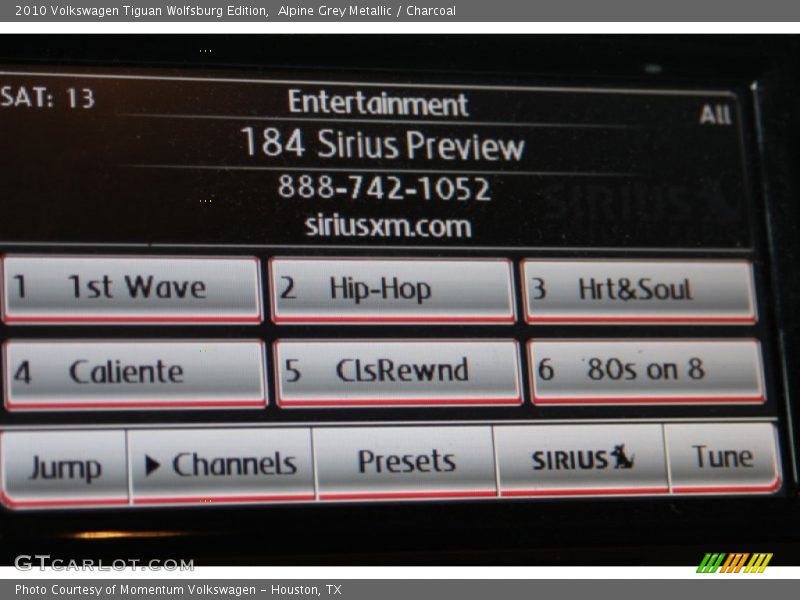Tap the 184 Sirius Preview channel name
Image resolution: width=800 pixels, height=600 pixels.
[x=381, y=146]
